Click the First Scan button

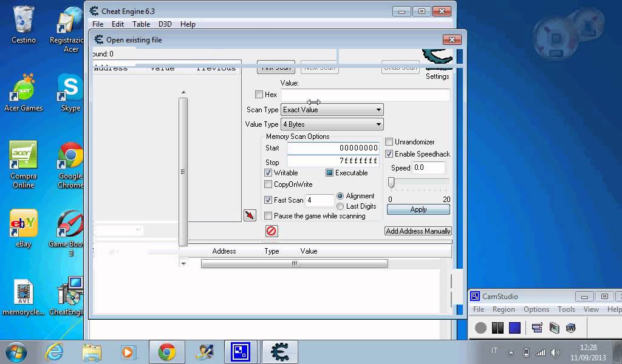pyautogui.click(x=276, y=67)
